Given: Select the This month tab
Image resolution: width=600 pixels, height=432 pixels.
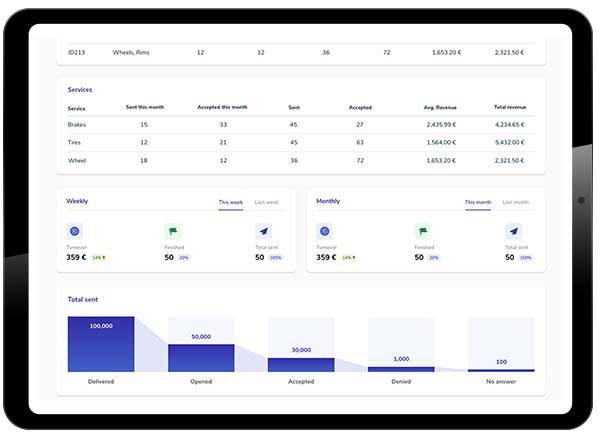Looking at the screenshot, I should point(478,202).
